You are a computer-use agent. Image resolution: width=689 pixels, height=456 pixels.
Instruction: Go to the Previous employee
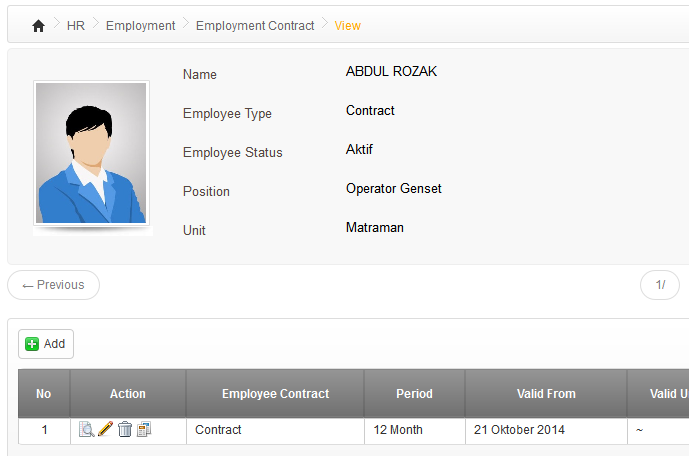pos(54,285)
